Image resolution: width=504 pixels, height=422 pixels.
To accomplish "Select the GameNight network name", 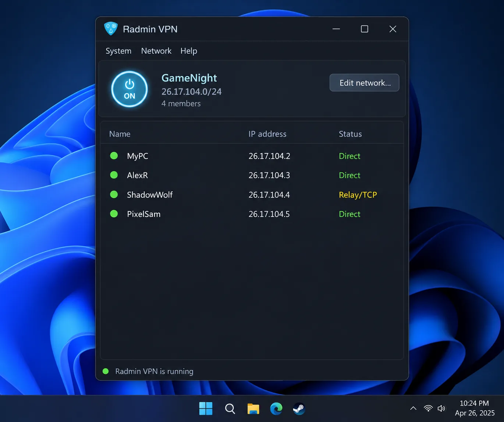I will [189, 78].
